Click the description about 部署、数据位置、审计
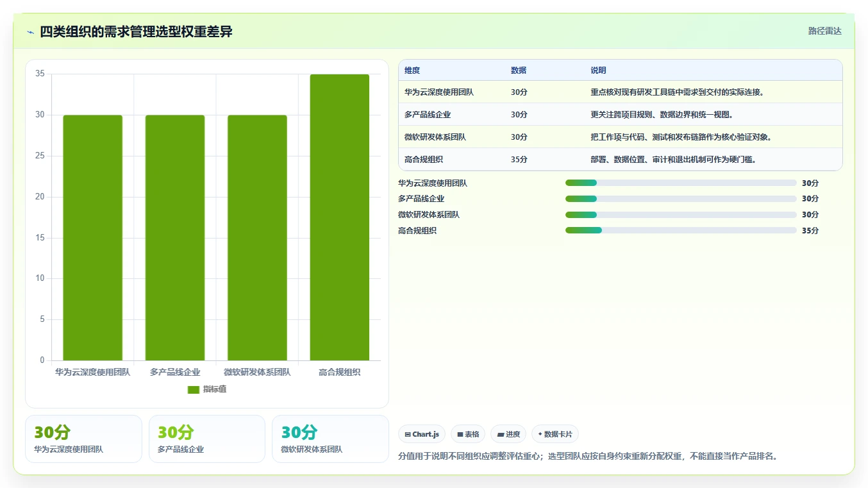This screenshot has height=488, width=868. click(x=673, y=160)
